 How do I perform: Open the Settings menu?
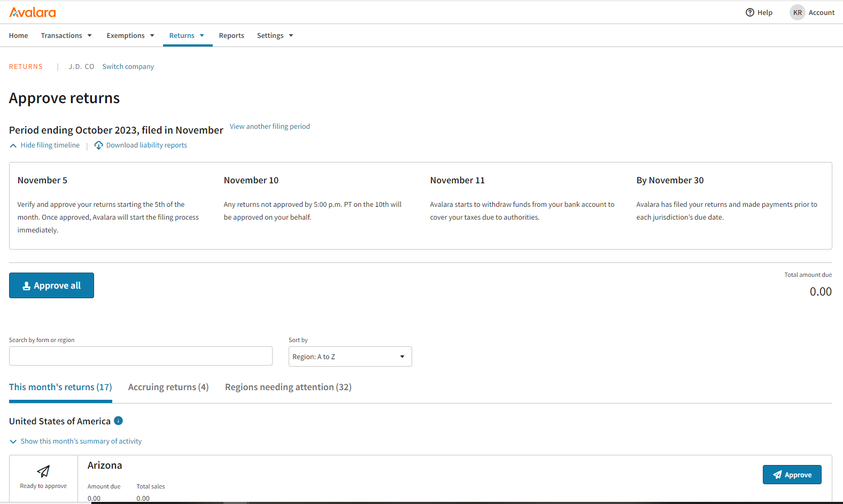coord(275,36)
